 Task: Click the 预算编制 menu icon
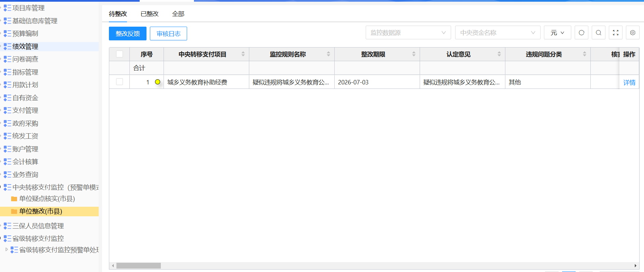[7, 33]
